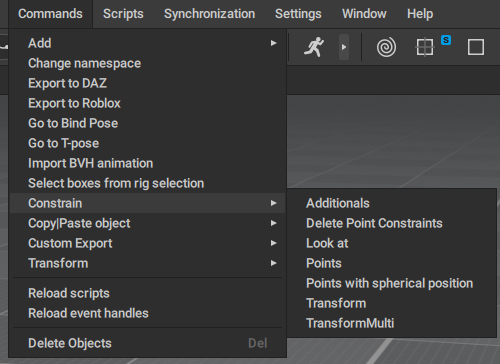This screenshot has width=500, height=364.
Task: Choose Go to T-pose
Action: pos(147,143)
